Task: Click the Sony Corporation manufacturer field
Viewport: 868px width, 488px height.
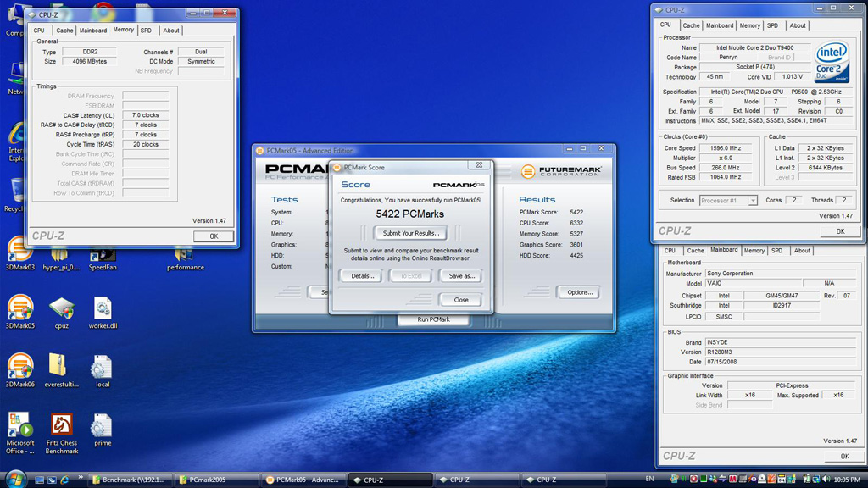Action: click(x=781, y=274)
